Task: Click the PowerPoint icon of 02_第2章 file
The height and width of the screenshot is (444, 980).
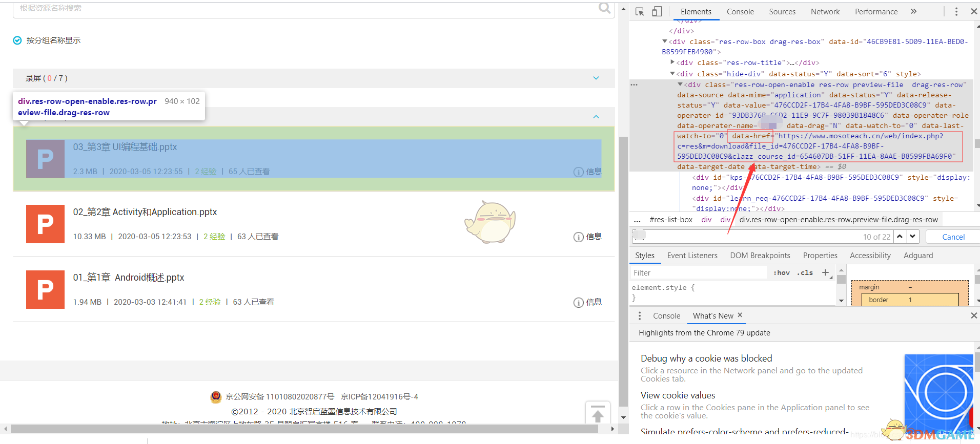Action: 45,224
